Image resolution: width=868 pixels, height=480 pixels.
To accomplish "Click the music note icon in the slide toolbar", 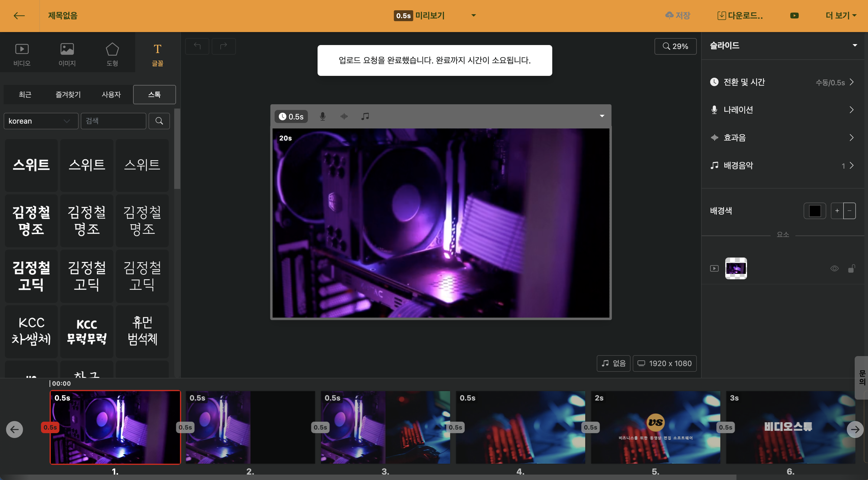I will (365, 117).
